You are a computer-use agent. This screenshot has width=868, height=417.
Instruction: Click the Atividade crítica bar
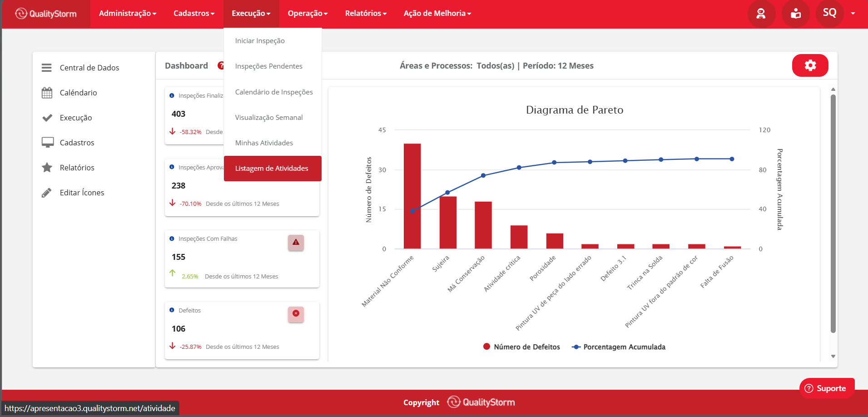[x=519, y=237]
